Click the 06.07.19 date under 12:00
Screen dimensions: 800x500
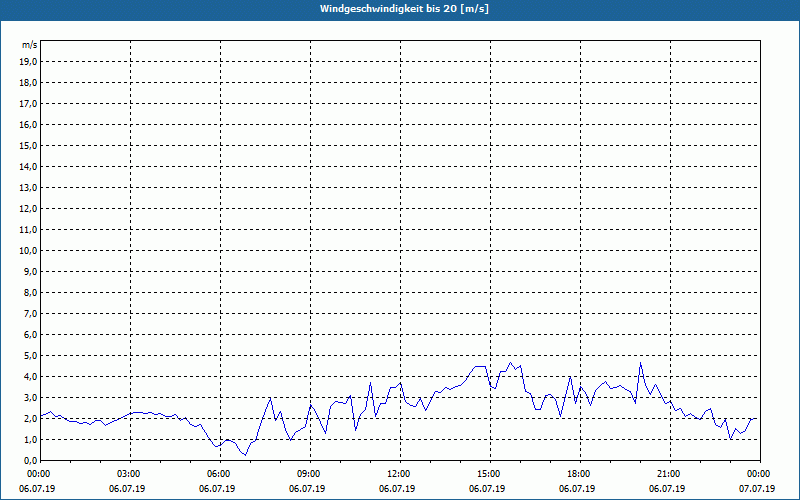(x=397, y=489)
